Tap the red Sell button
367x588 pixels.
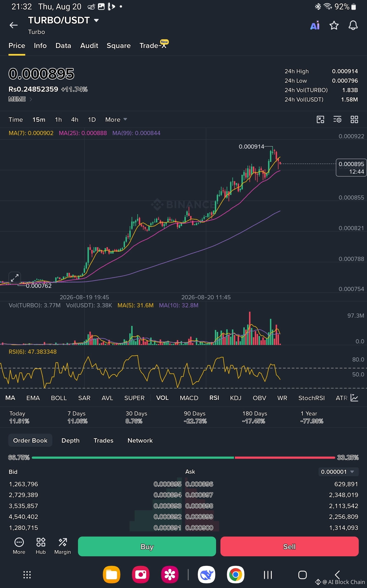(x=289, y=546)
